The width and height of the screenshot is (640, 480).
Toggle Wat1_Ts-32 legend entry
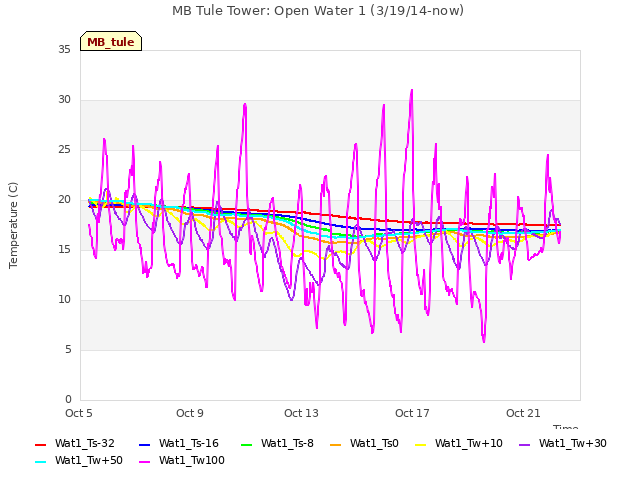click(x=75, y=444)
